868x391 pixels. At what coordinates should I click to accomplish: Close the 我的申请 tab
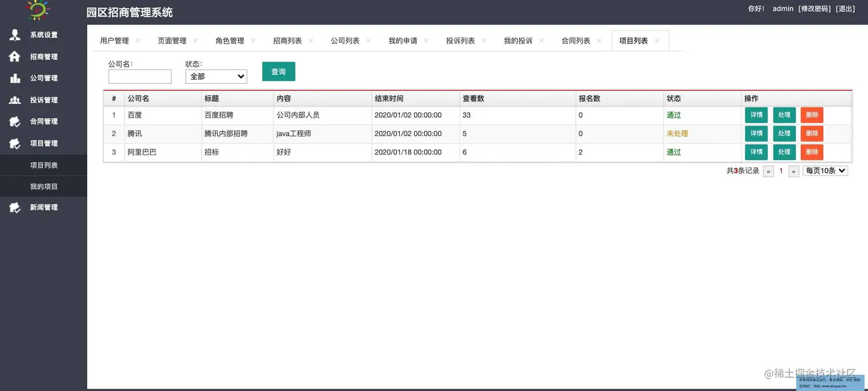(x=426, y=41)
